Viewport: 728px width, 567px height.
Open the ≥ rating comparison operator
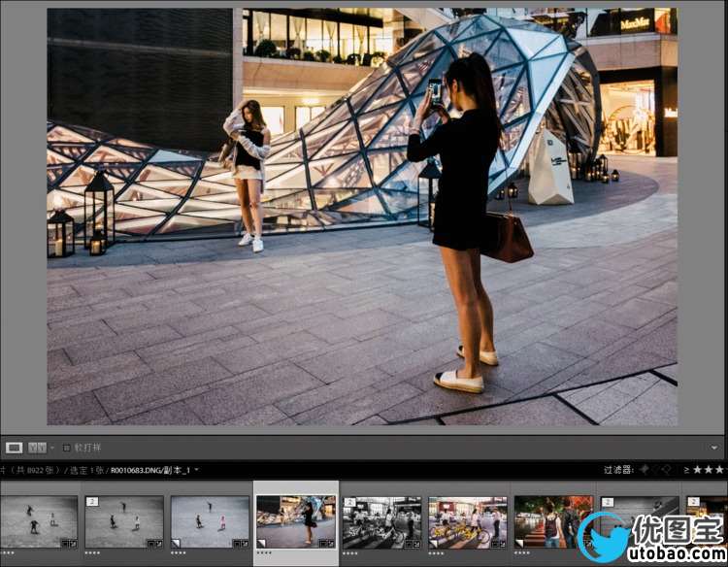(686, 470)
